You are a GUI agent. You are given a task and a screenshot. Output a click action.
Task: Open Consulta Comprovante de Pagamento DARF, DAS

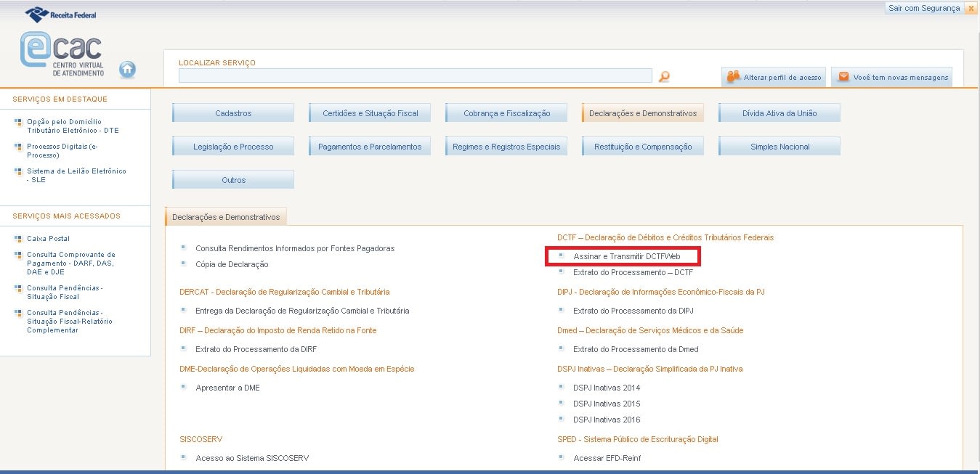point(71,263)
